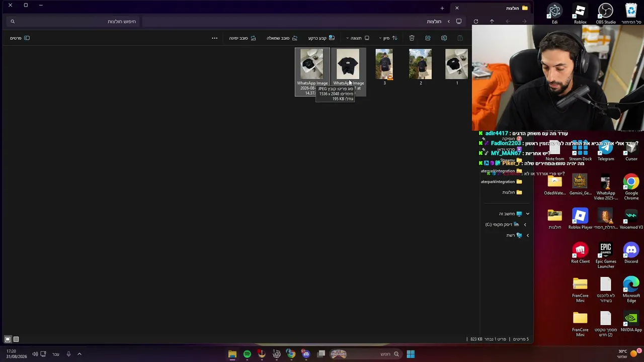This screenshot has height=362, width=644.
Task: Toggle the Details pane (פרטים) button
Action: coord(20,38)
